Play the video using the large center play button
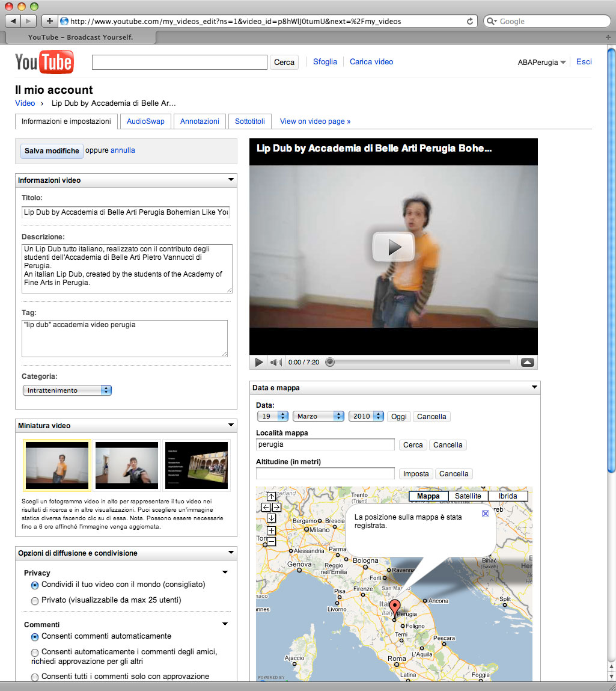The width and height of the screenshot is (616, 691). 393,247
